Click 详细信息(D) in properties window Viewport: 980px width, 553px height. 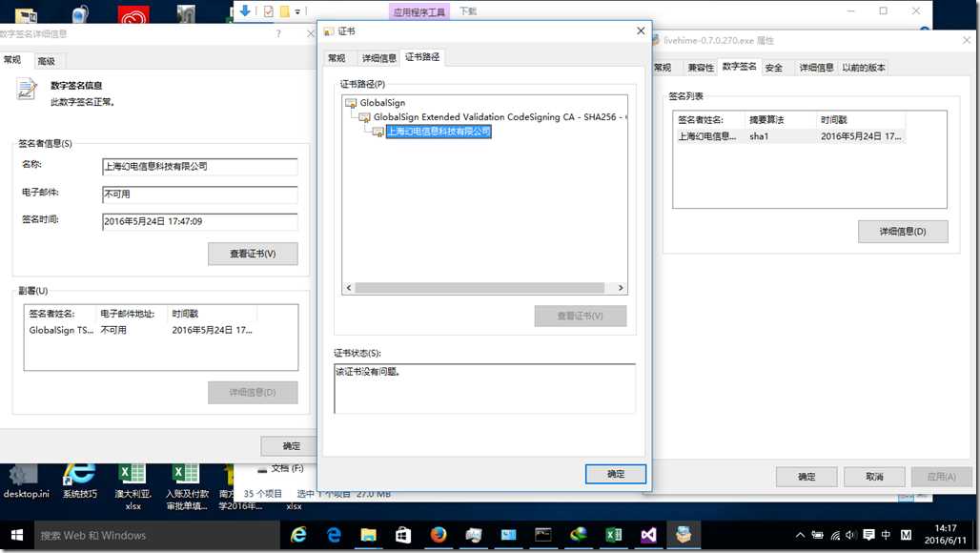tap(903, 231)
